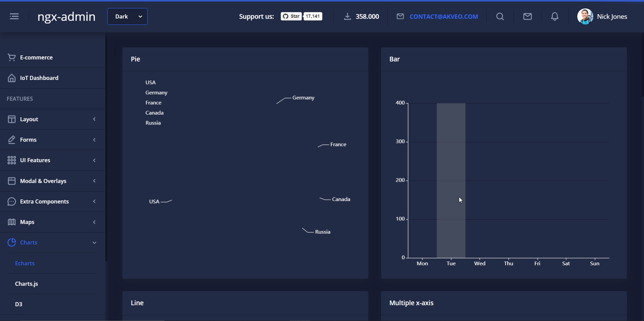Toggle Canada in the pie legend
This screenshot has height=321, width=644.
pyautogui.click(x=154, y=113)
